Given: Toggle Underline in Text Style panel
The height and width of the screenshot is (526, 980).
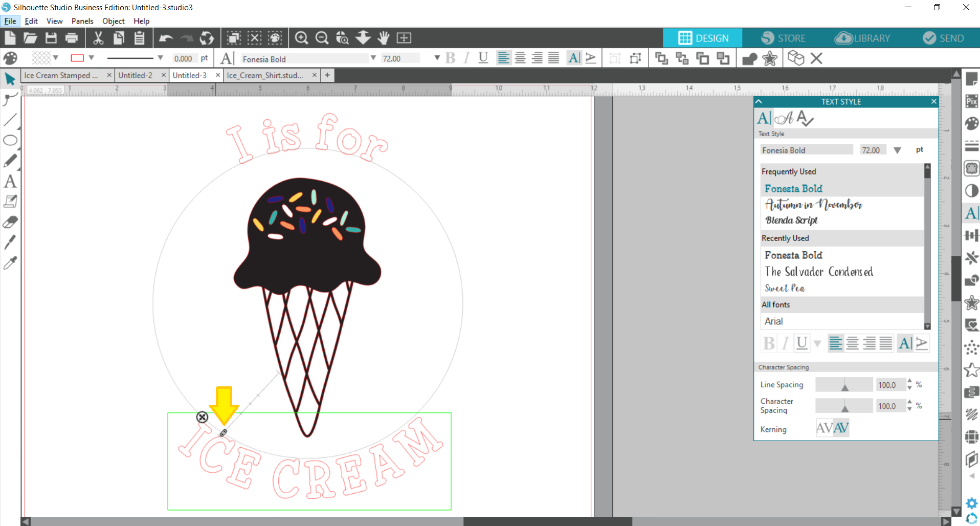Looking at the screenshot, I should (x=802, y=343).
